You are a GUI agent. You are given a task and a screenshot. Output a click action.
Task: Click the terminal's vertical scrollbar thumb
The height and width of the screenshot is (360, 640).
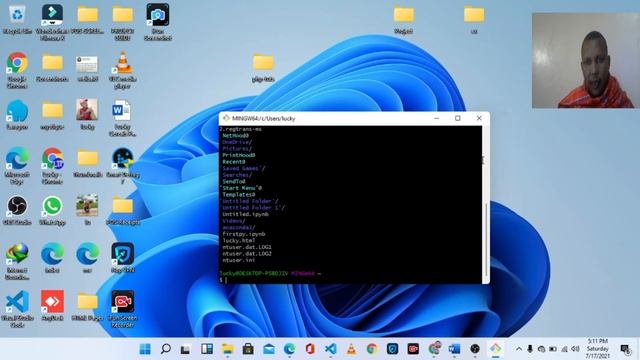click(x=486, y=239)
